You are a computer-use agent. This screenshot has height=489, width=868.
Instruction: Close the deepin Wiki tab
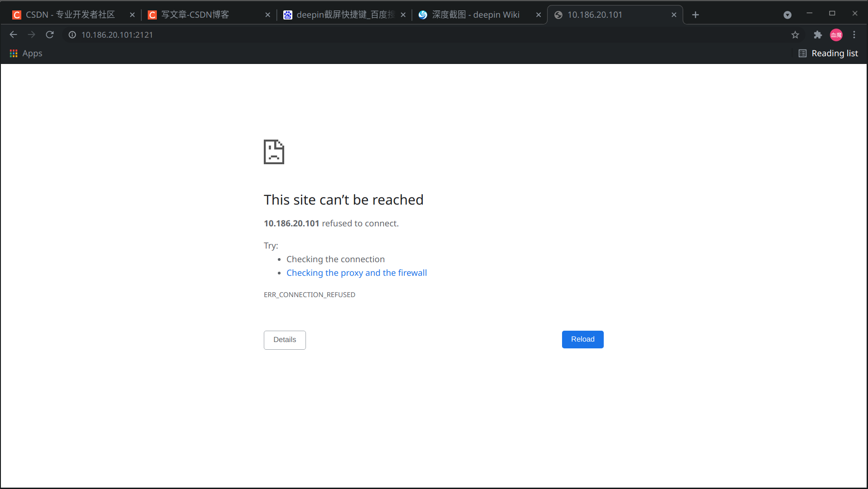(x=538, y=15)
